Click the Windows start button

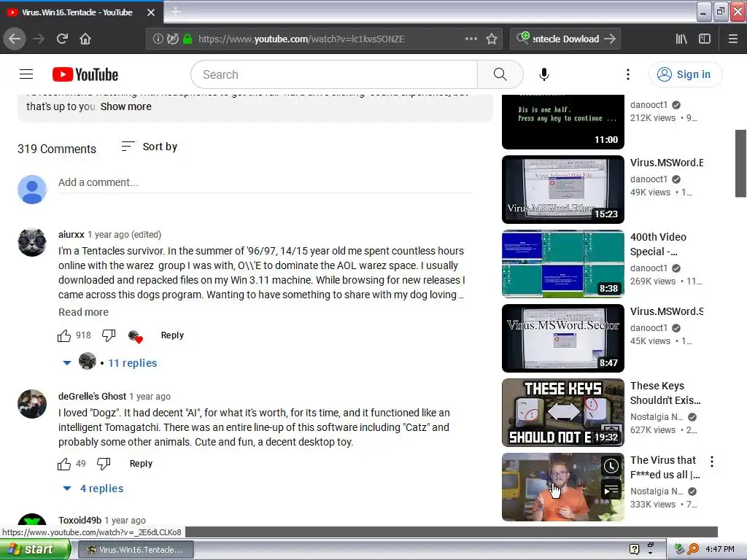(x=35, y=550)
